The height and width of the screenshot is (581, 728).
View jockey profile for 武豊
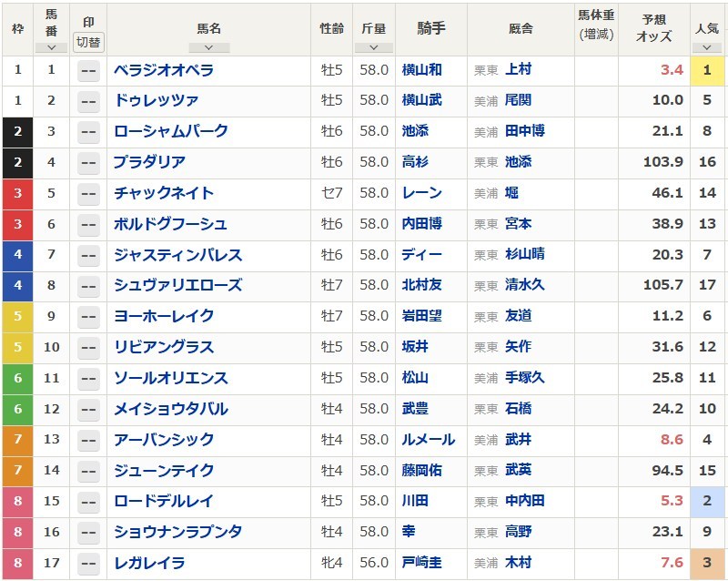(x=415, y=409)
